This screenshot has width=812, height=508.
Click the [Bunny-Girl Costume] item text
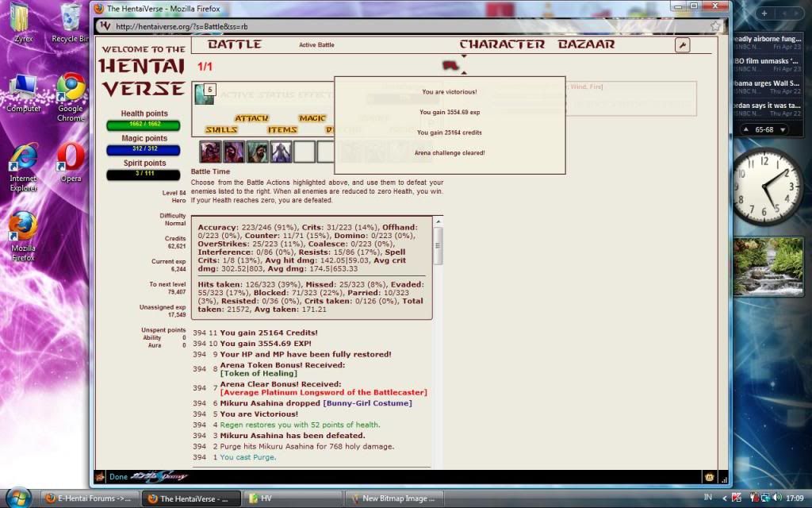368,403
